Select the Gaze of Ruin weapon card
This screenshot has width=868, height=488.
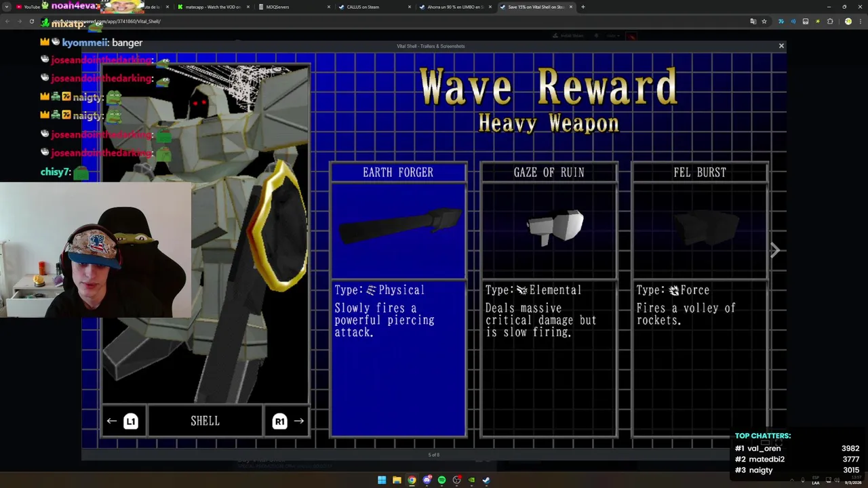(549, 299)
